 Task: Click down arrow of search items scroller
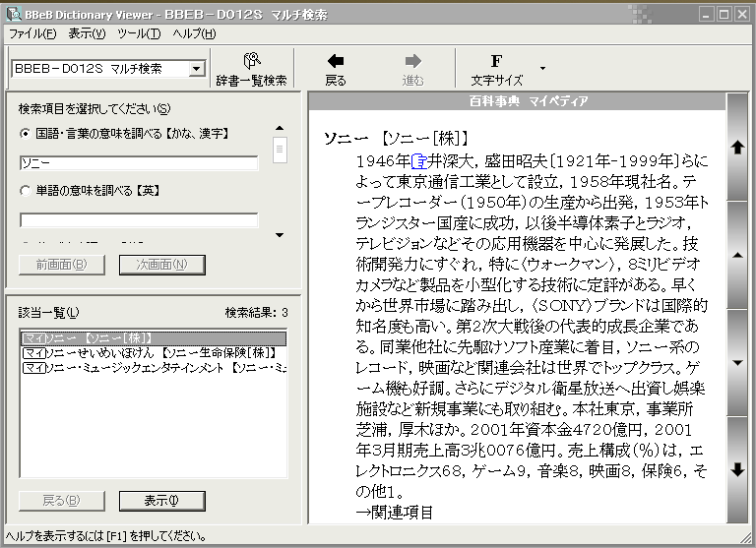280,235
